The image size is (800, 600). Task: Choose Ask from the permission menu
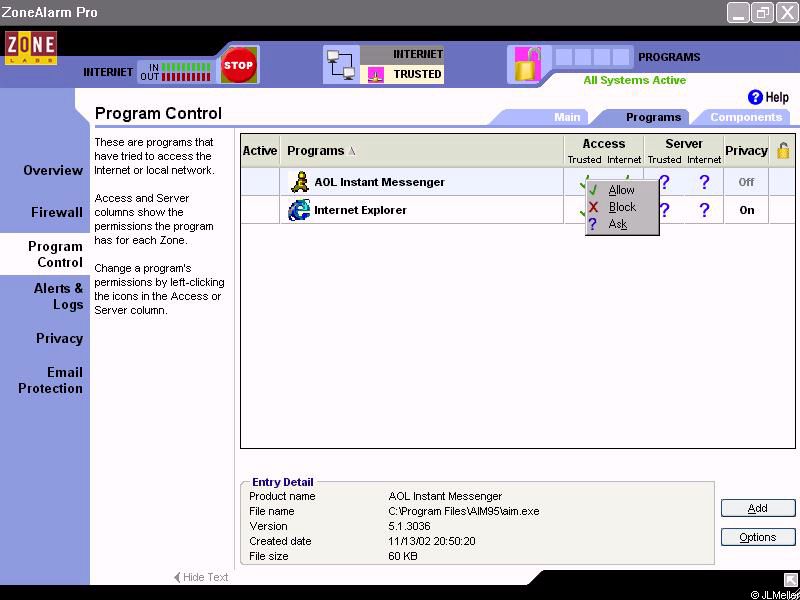[x=622, y=224]
